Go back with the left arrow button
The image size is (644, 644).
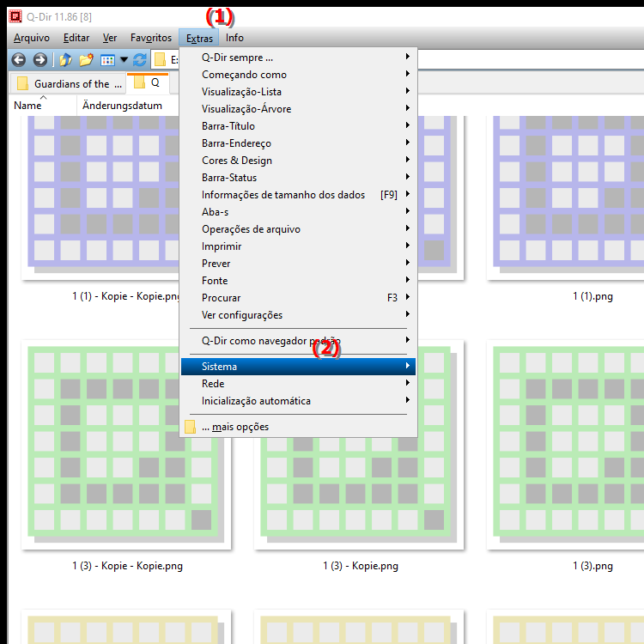(x=19, y=60)
